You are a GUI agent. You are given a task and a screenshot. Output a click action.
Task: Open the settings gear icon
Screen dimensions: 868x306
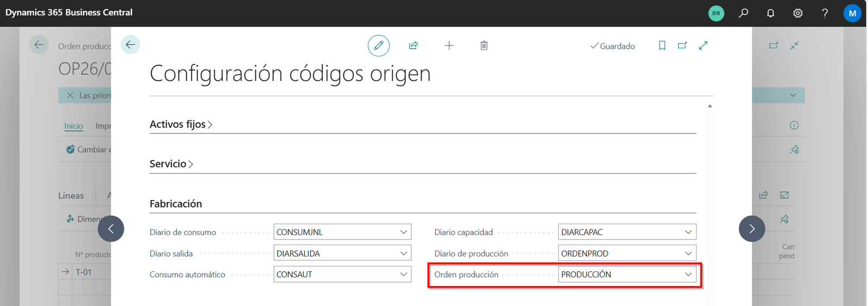(x=797, y=13)
